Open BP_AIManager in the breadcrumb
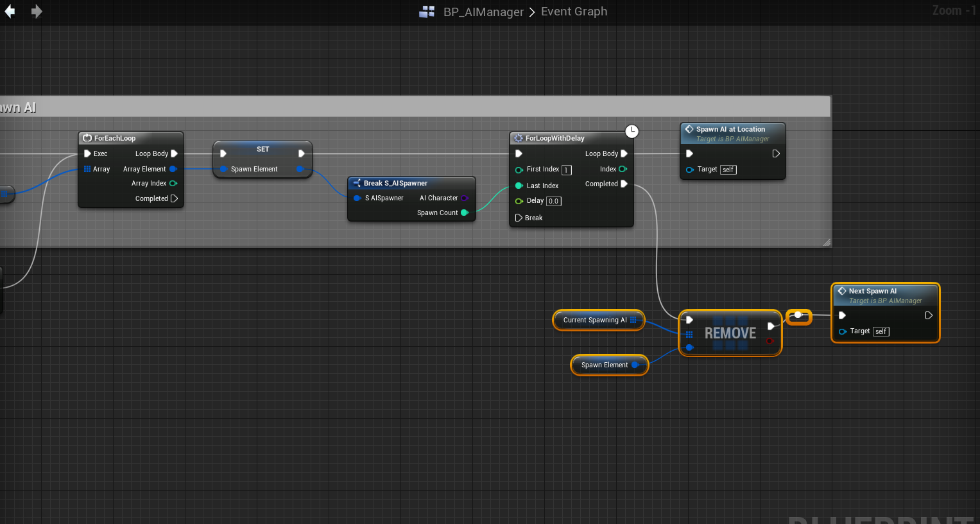This screenshot has width=980, height=524. pos(483,12)
